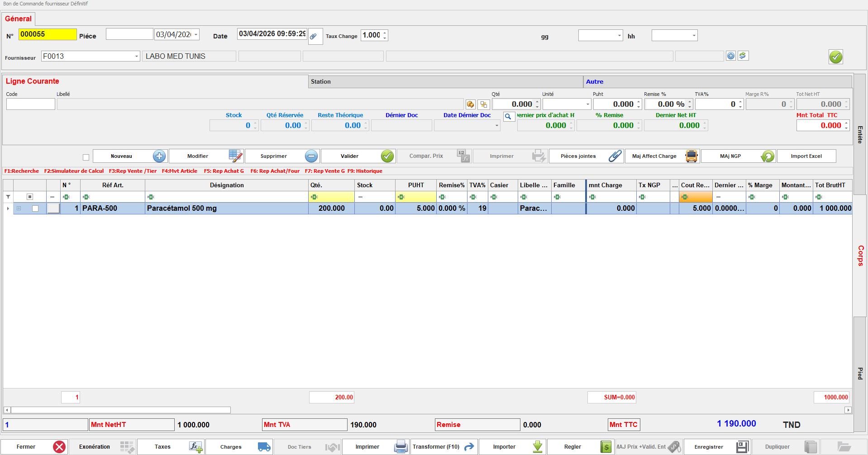
Task: Click Transformer (F10) button
Action: click(444, 447)
